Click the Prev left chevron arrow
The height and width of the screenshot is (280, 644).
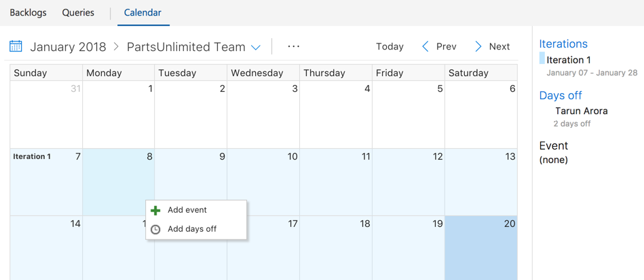(x=425, y=46)
